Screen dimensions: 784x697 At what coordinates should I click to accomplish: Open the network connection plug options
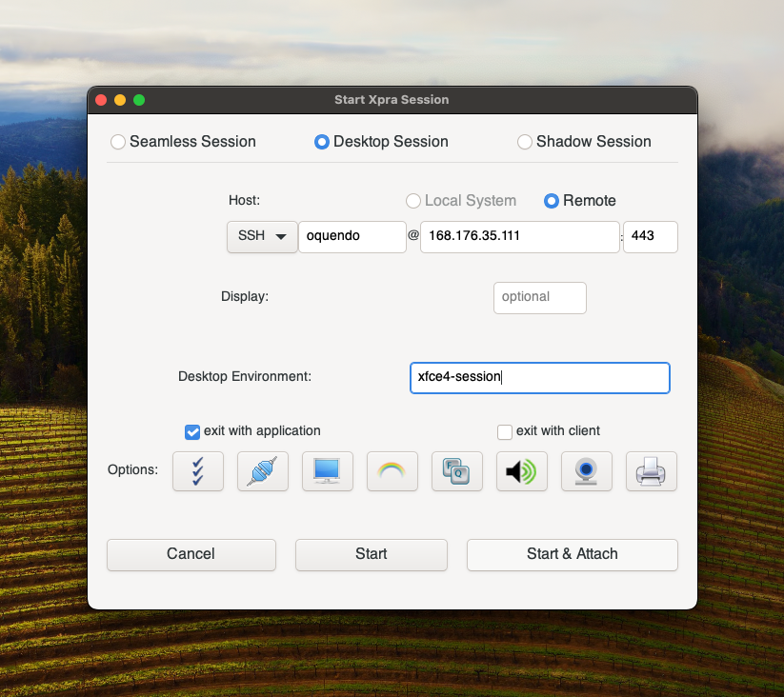263,471
